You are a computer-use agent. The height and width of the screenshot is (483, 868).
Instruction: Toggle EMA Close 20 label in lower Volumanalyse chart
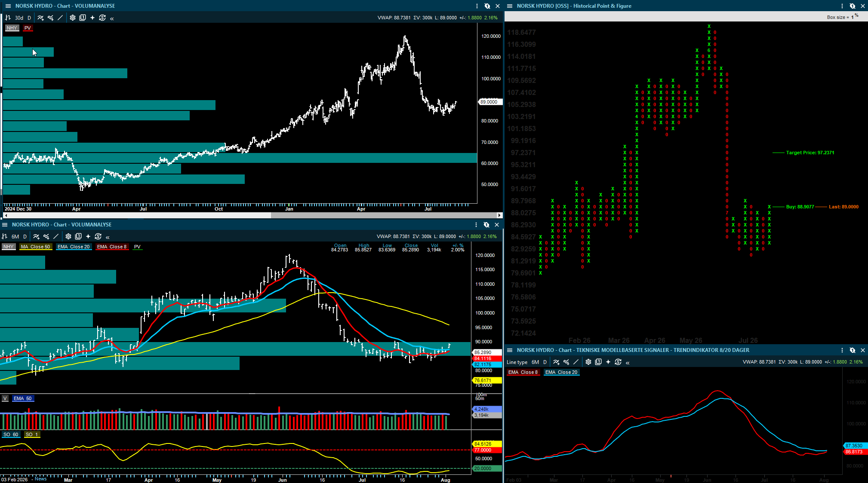point(74,247)
